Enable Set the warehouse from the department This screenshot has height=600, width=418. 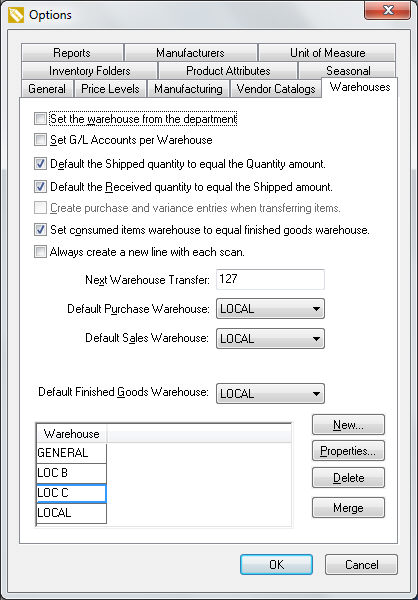click(40, 119)
